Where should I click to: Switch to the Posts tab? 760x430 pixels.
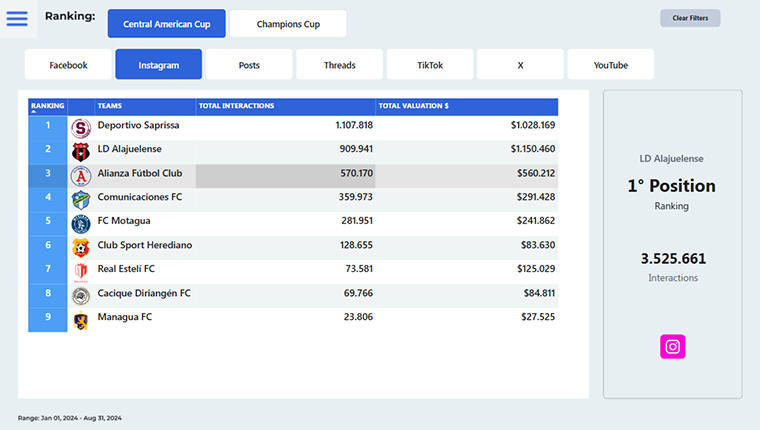[x=249, y=64]
